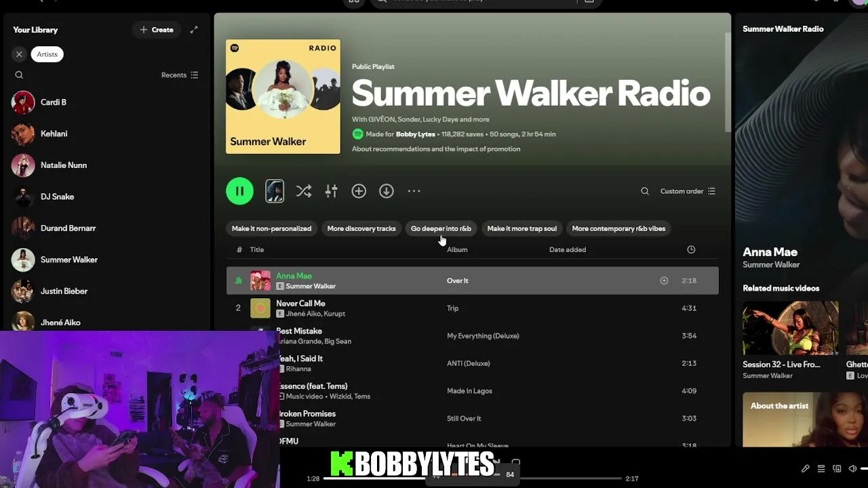Open the 'About the artist' card
Screen dimensions: 868x488
pos(805,420)
